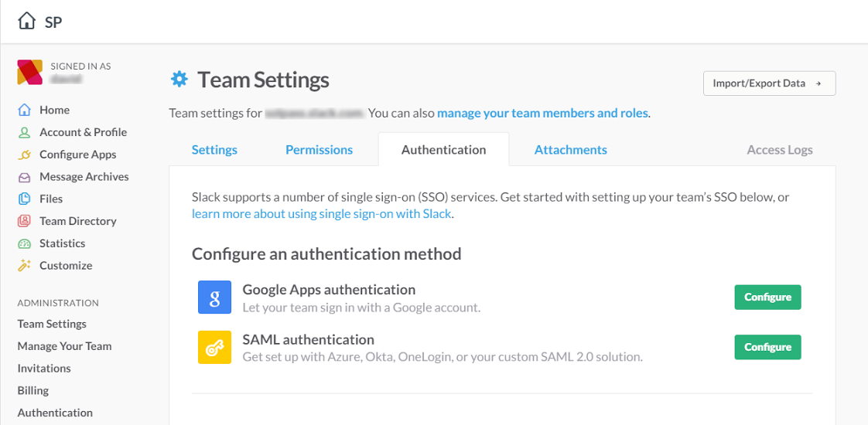The width and height of the screenshot is (868, 425).
Task: Click the home icon beside SP
Action: point(27,22)
